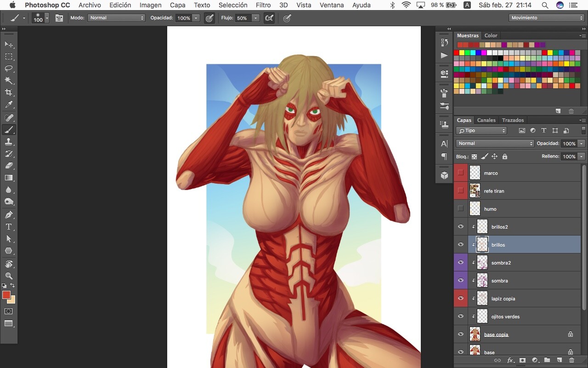
Task: Toggle the brush panel button in options bar
Action: tap(59, 18)
